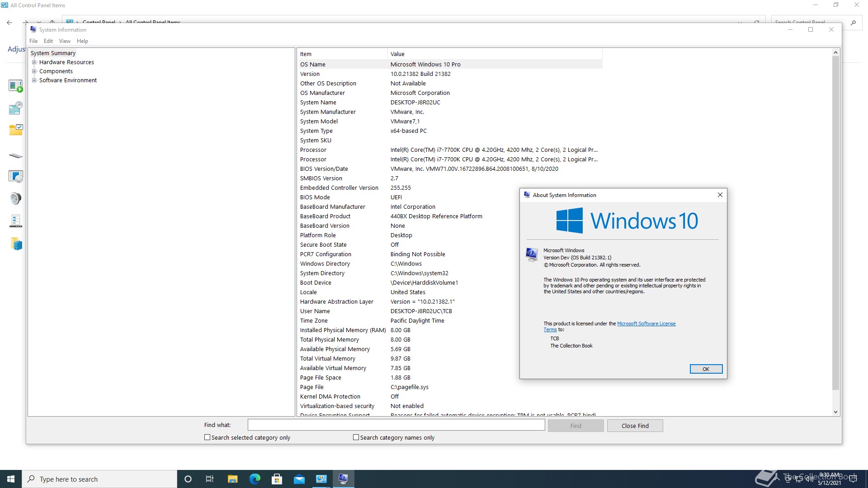Select the BaseBoard Product row
Image resolution: width=868 pixels, height=488 pixels.
(x=450, y=216)
